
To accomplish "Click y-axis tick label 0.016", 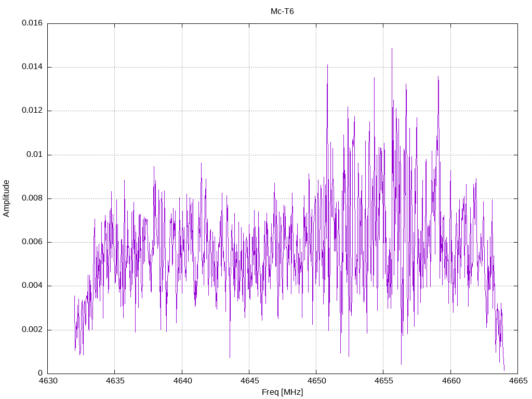I will (x=32, y=23).
